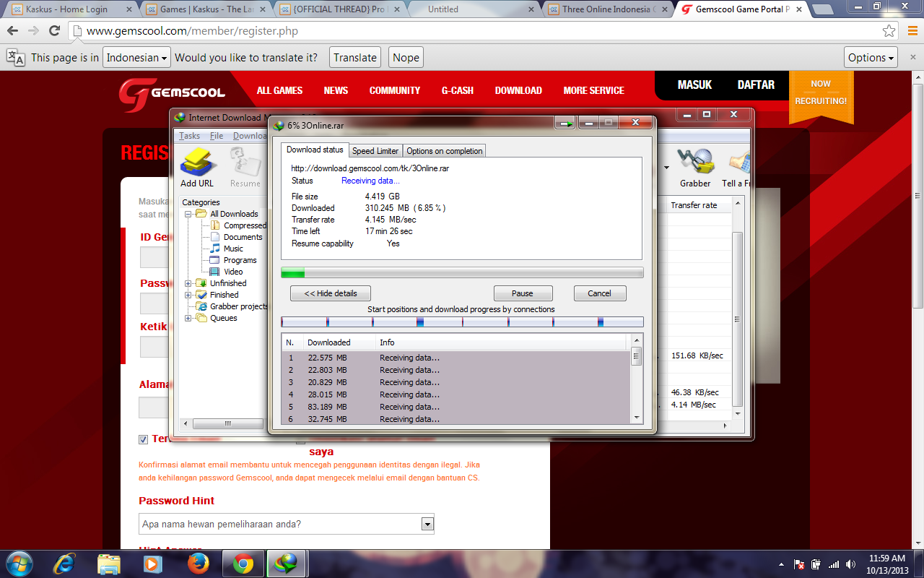Click the Nope button in translation bar

406,57
